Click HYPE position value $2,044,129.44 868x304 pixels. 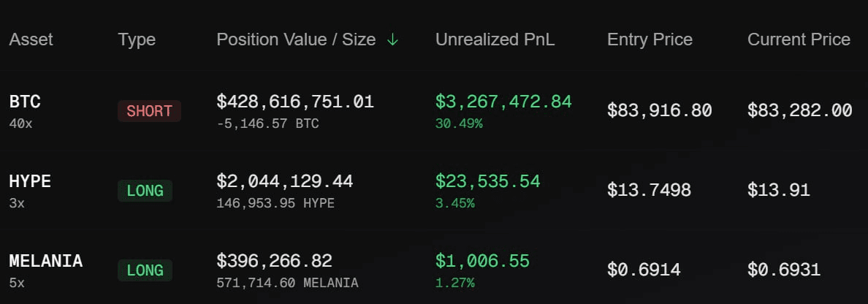coord(284,182)
